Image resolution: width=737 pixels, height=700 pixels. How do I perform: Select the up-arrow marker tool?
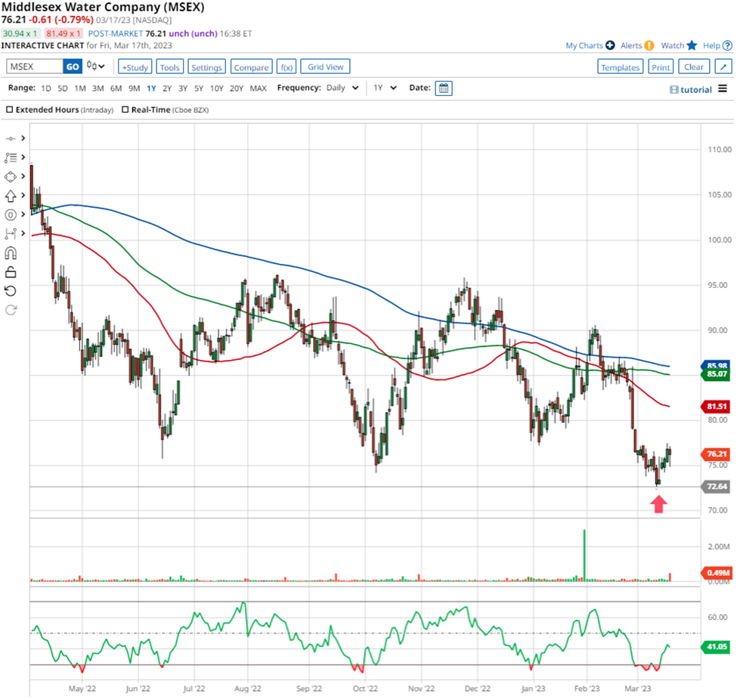point(11,196)
